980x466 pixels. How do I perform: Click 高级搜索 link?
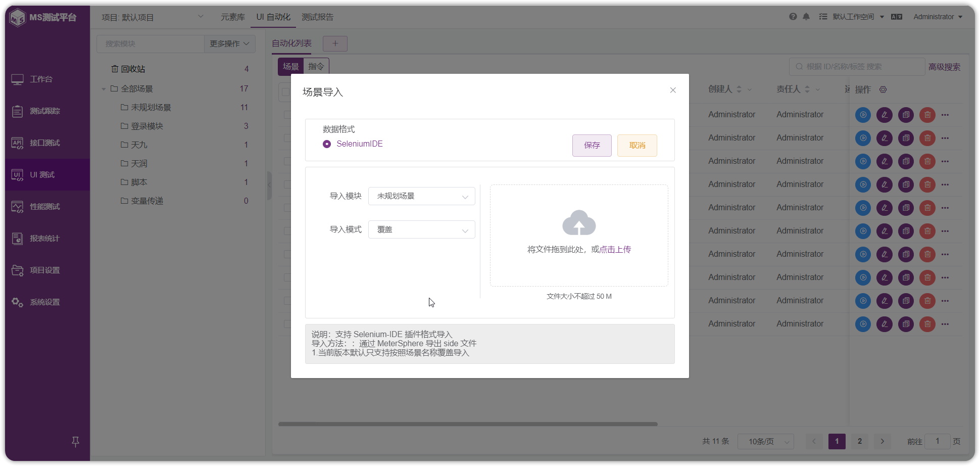point(945,67)
